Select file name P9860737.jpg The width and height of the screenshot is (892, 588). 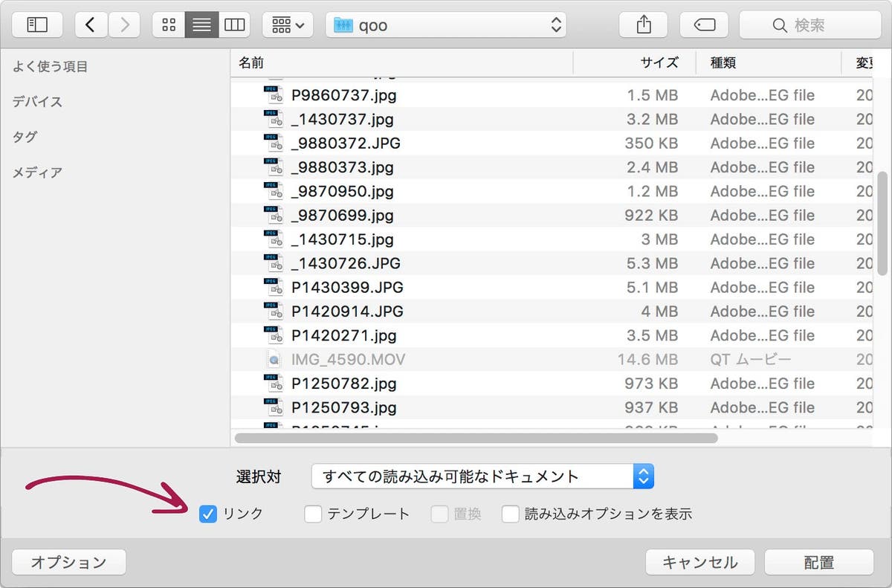pos(343,95)
